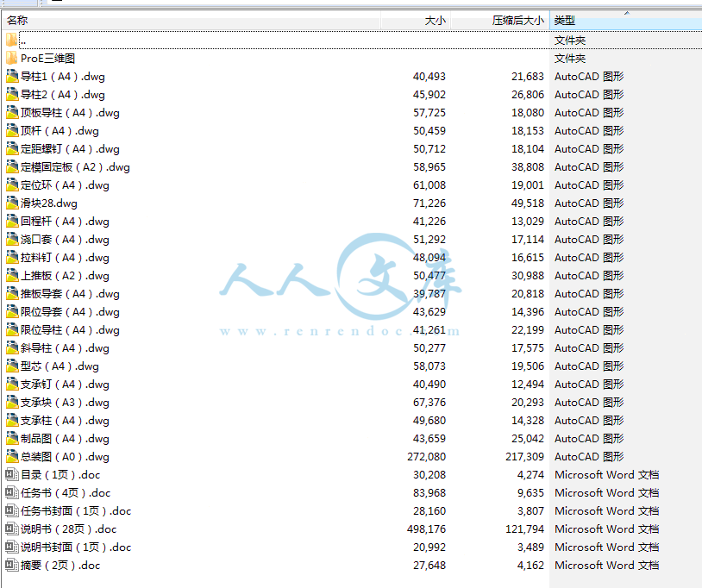This screenshot has width=702, height=588.
Task: Click the 类型 column header
Action: tap(625, 20)
